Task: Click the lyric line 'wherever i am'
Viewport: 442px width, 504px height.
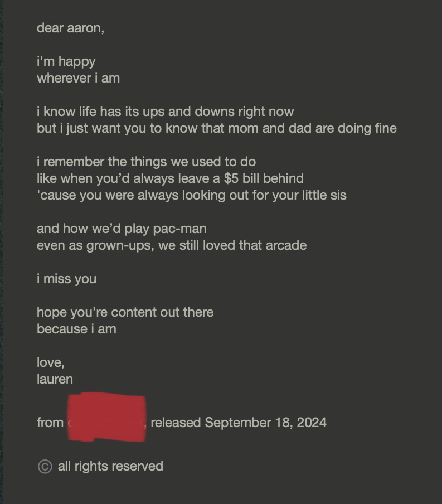Action: point(78,78)
